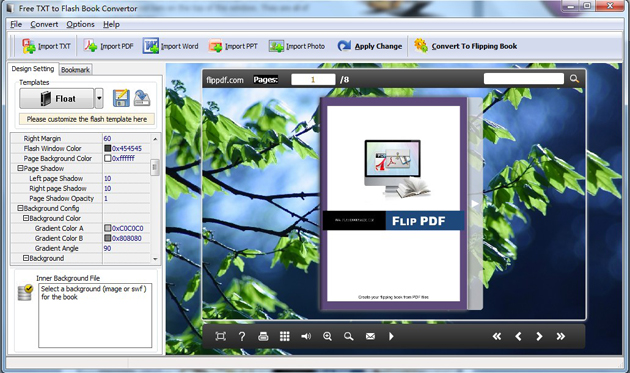Image resolution: width=630 pixels, height=373 pixels.
Task: Toggle the flipbook sound speaker icon
Action: [x=306, y=336]
